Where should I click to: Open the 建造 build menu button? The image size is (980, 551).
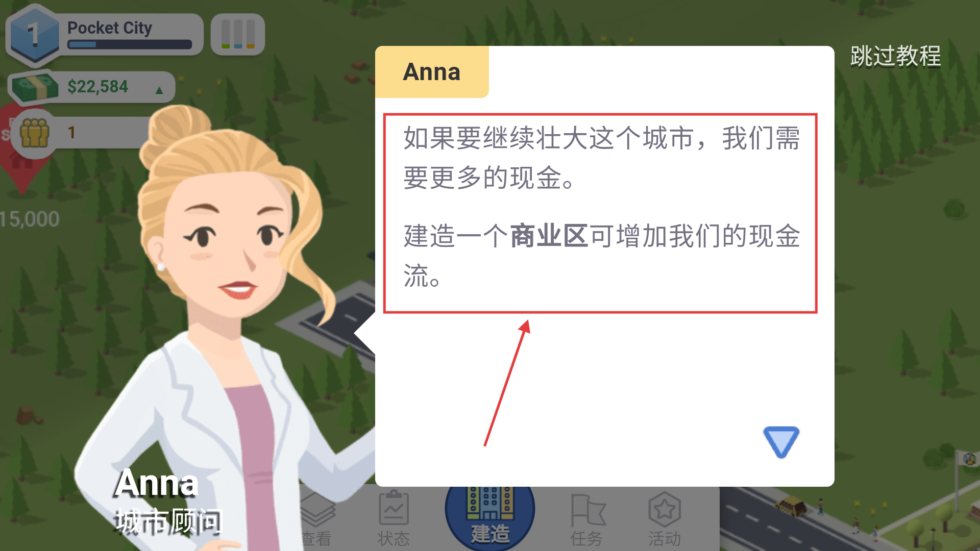point(489,515)
